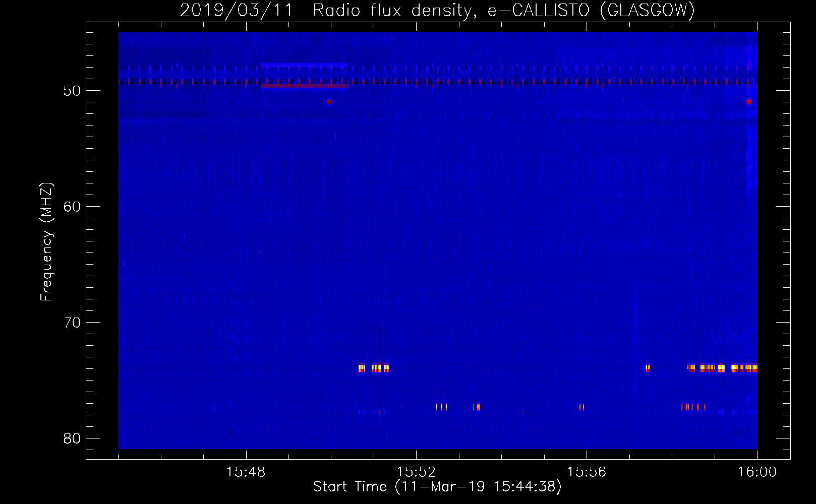Click the 15:52 time tick label
This screenshot has width=816, height=504.
pos(416,472)
